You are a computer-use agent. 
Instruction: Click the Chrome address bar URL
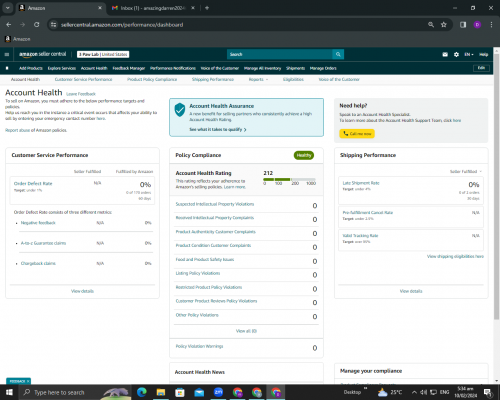click(x=122, y=25)
